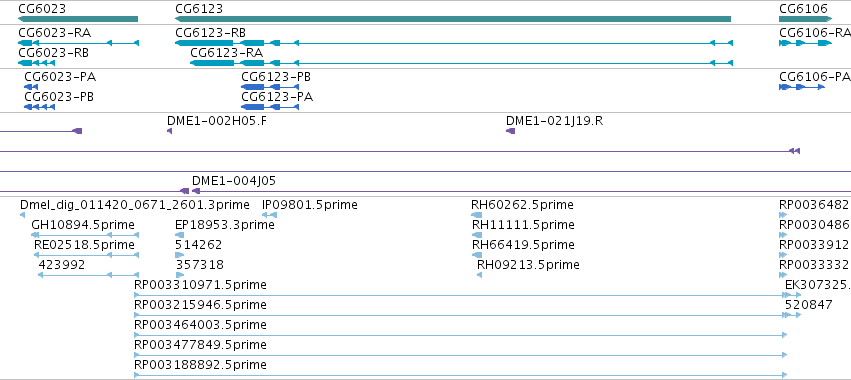Screen dimensions: 851x380
Task: Click the RP003310971.5prime alignment line
Action: tap(460, 295)
